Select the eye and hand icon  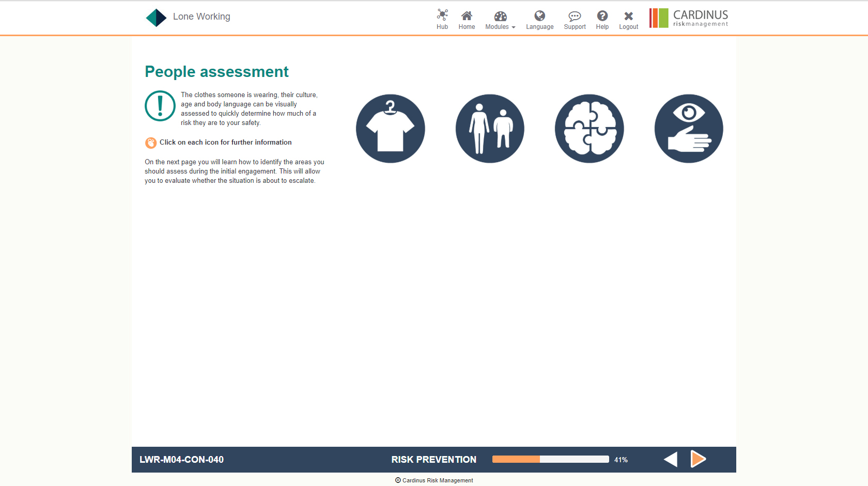(689, 129)
